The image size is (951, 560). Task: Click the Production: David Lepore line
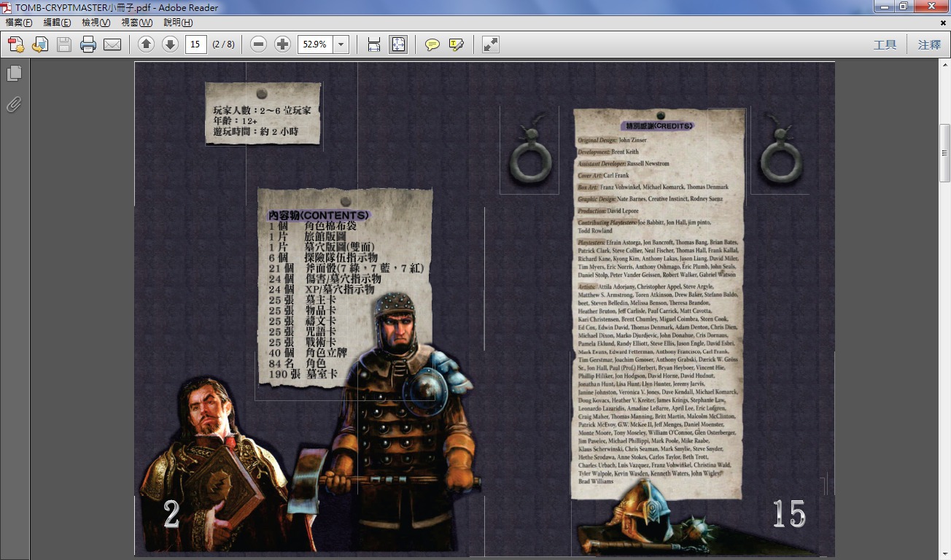pyautogui.click(x=608, y=211)
